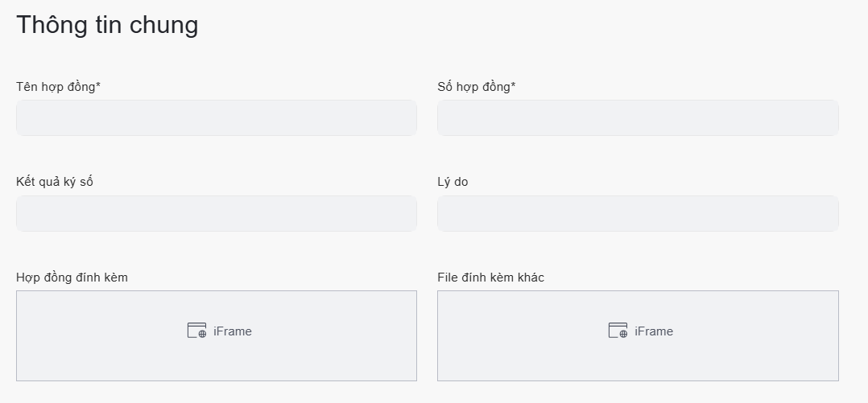Click the 'iFrame' text in the left attachment frame
This screenshot has width=868, height=403.
tap(233, 331)
